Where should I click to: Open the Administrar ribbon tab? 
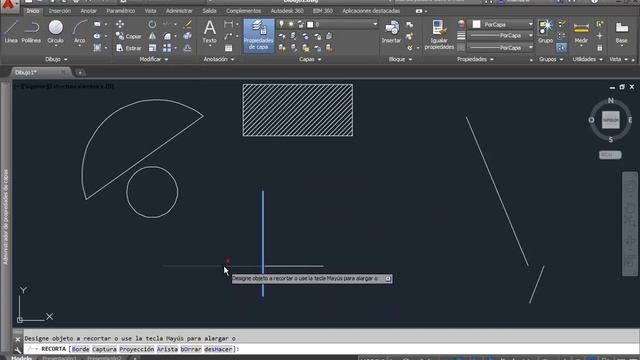coord(179,11)
